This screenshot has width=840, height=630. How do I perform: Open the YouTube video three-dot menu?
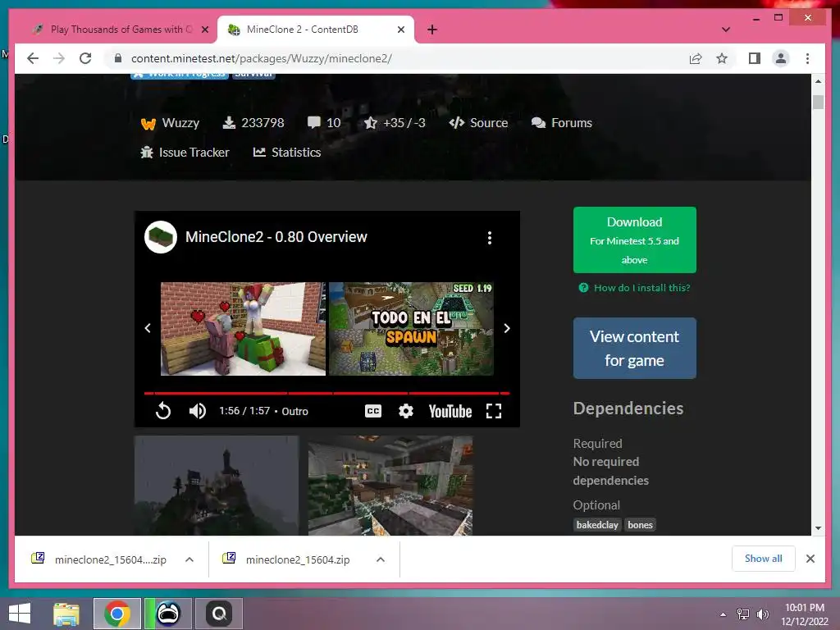point(489,238)
